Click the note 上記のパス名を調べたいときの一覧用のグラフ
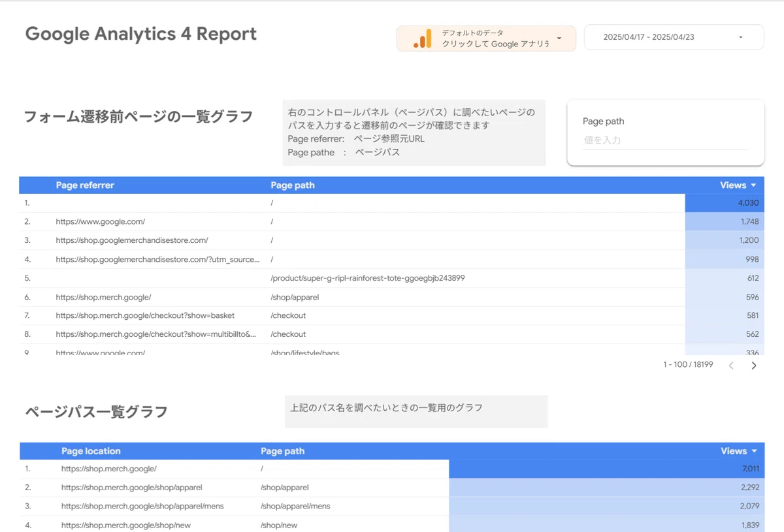 tap(387, 408)
